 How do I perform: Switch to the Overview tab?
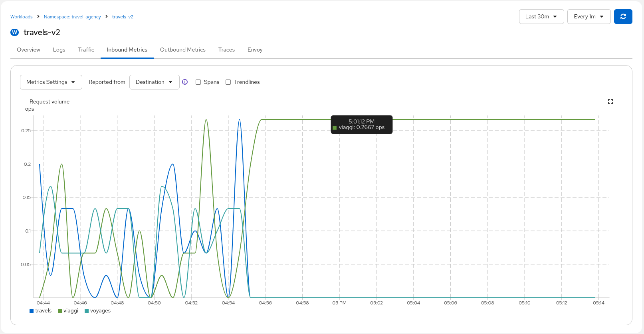click(28, 50)
